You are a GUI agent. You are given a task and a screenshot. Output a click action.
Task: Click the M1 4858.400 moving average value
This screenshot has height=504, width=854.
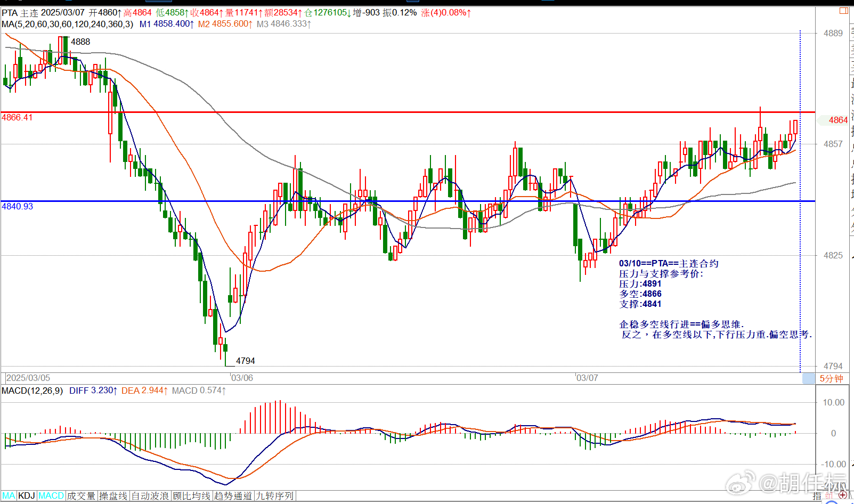[167, 24]
